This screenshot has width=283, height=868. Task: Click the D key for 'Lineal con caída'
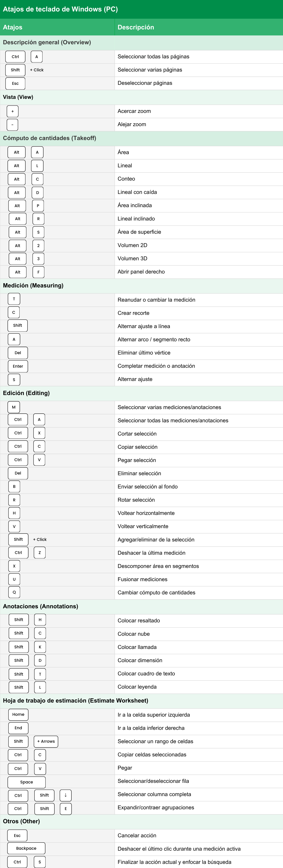click(x=38, y=193)
